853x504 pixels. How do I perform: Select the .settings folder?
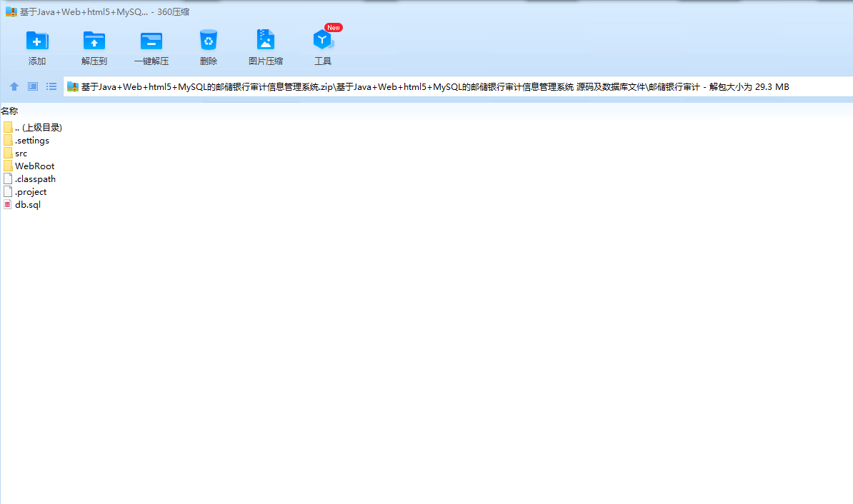pos(26,140)
